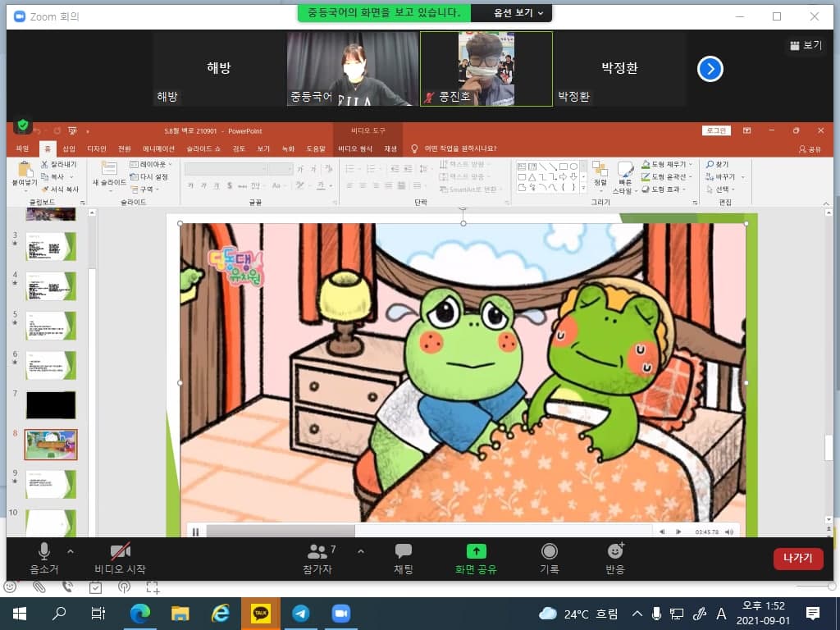
Task: Click 찾기 find command
Action: [x=717, y=164]
